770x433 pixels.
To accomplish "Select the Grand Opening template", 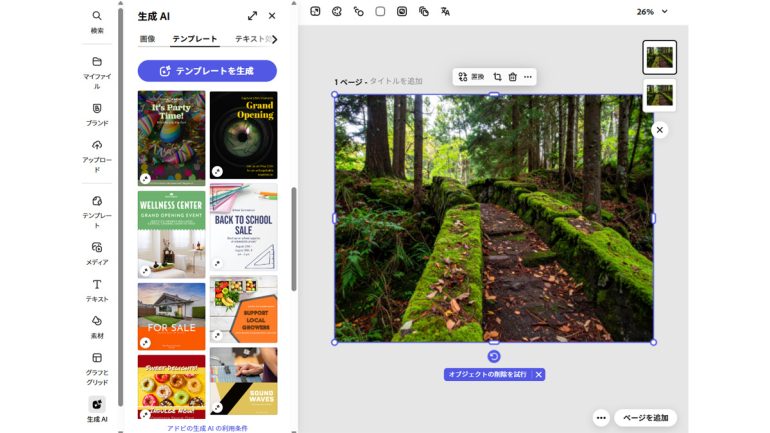I will click(244, 135).
